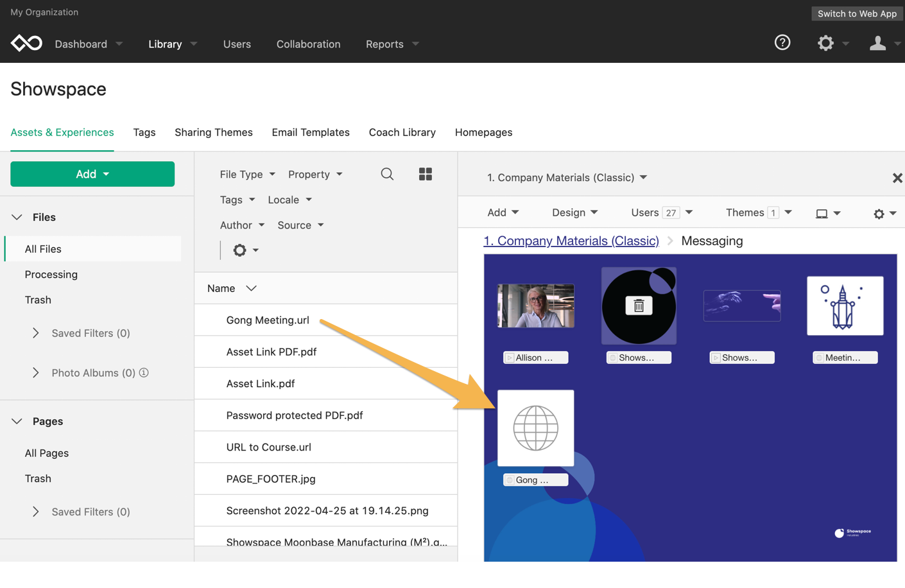Image resolution: width=905 pixels, height=588 pixels.
Task: Select All Files in sidebar
Action: (93, 248)
